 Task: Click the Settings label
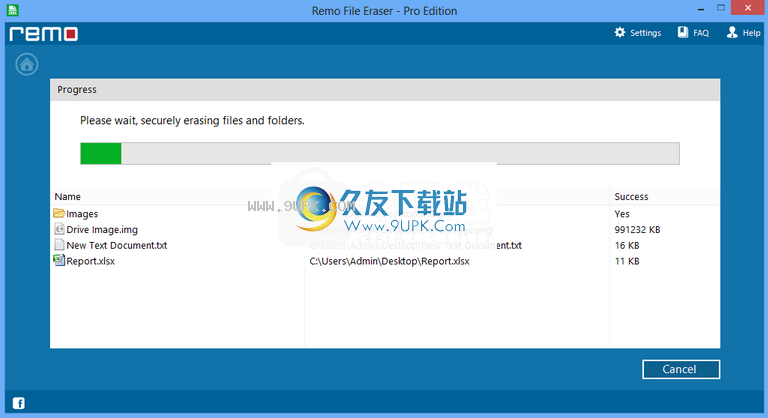[645, 33]
